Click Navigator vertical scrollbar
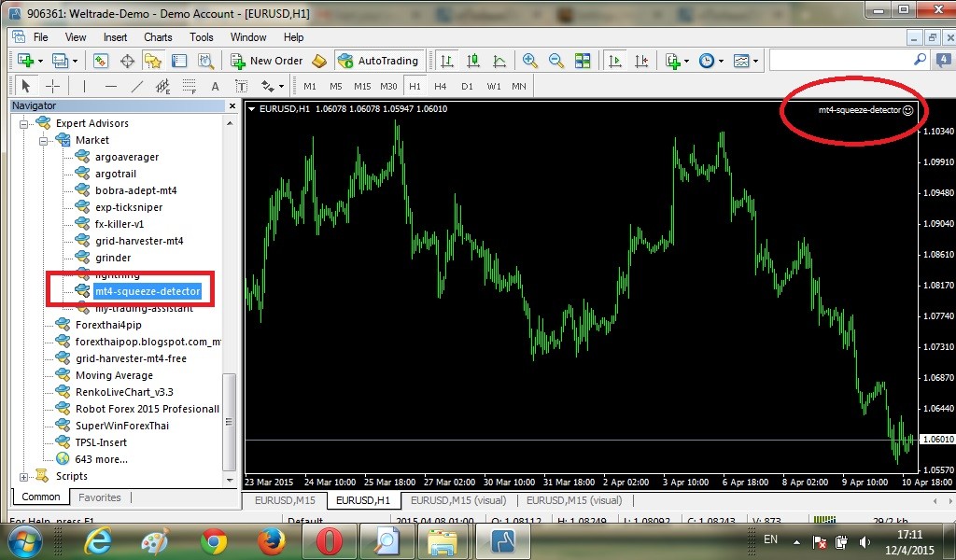 point(230,422)
